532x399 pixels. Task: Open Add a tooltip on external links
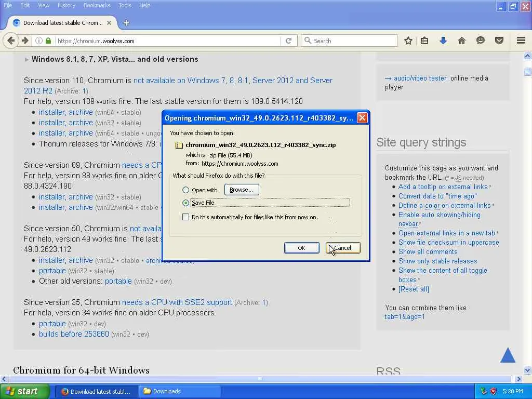(443, 187)
